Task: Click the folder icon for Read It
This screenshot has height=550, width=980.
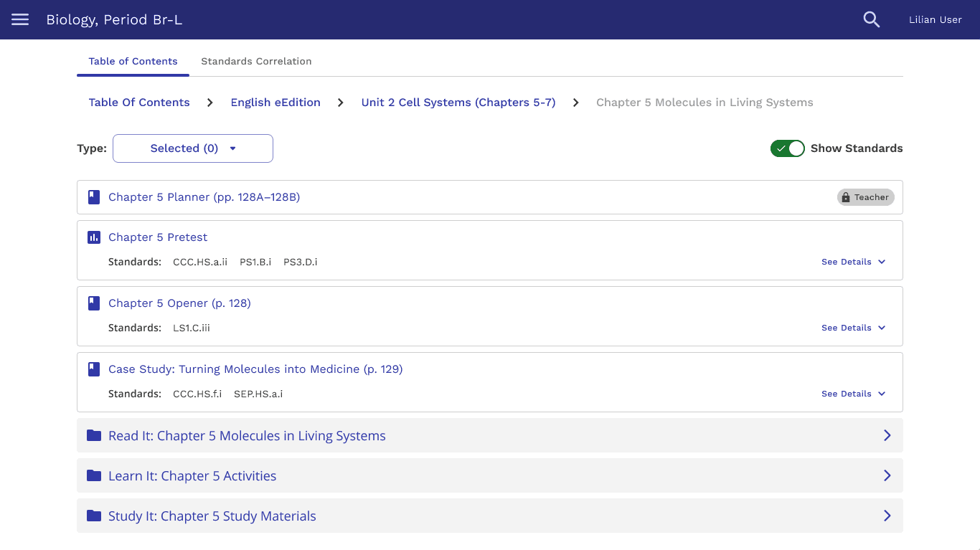Action: [94, 435]
